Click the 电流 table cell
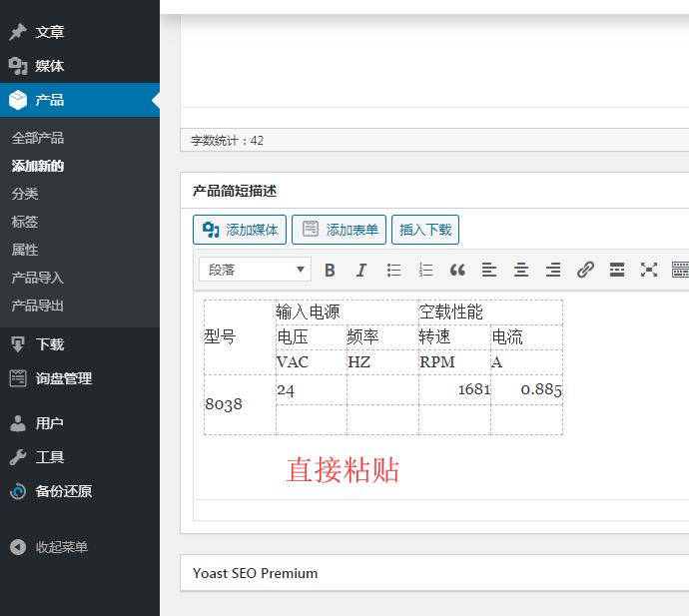Screen dimensions: 689x616 (527, 337)
